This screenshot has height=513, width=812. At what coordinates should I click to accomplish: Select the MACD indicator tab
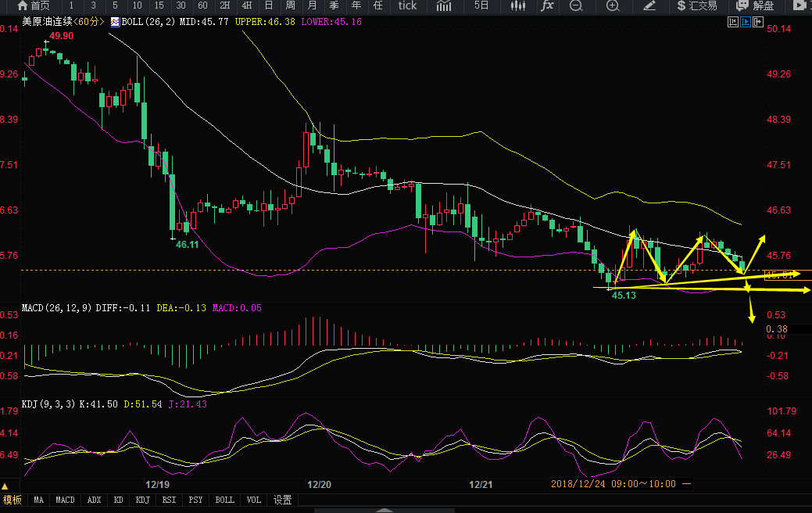[65, 500]
